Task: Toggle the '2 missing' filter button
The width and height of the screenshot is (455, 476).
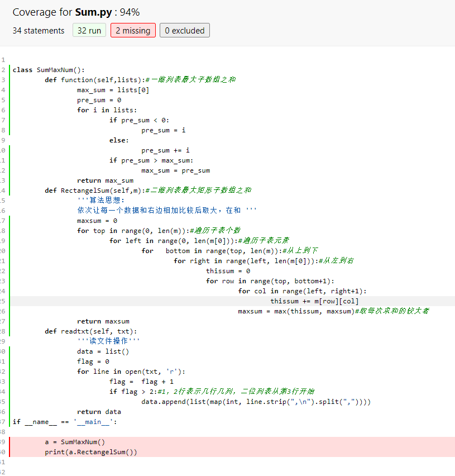Action: tap(133, 30)
